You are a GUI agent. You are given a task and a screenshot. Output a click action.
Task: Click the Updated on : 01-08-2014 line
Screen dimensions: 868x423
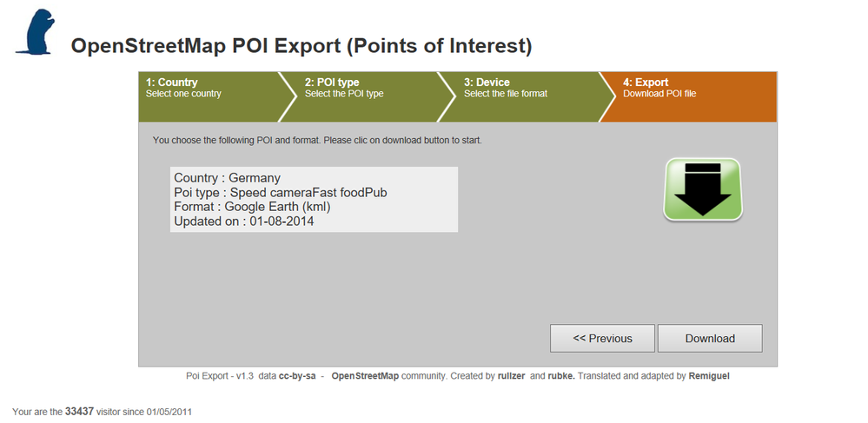pyautogui.click(x=243, y=221)
